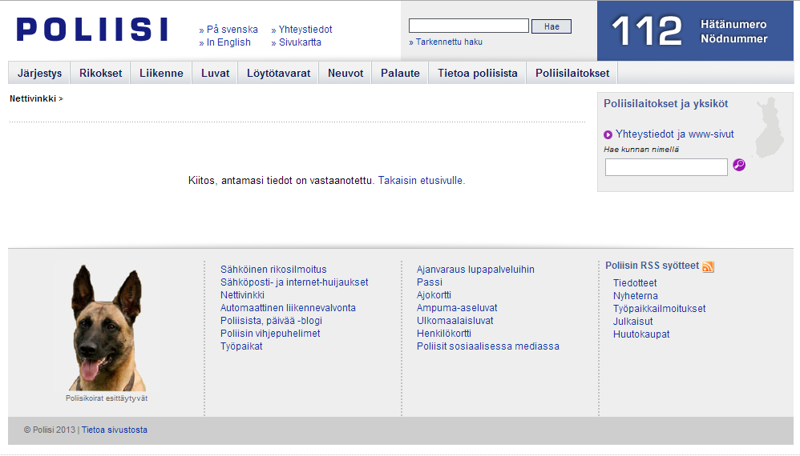800x456 pixels.
Task: Open the Työpaikat link
Action: (241, 346)
